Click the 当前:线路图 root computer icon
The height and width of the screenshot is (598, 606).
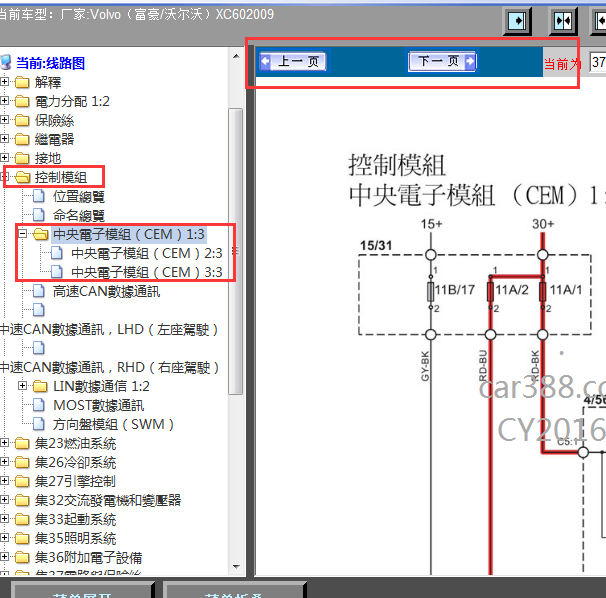click(6, 63)
